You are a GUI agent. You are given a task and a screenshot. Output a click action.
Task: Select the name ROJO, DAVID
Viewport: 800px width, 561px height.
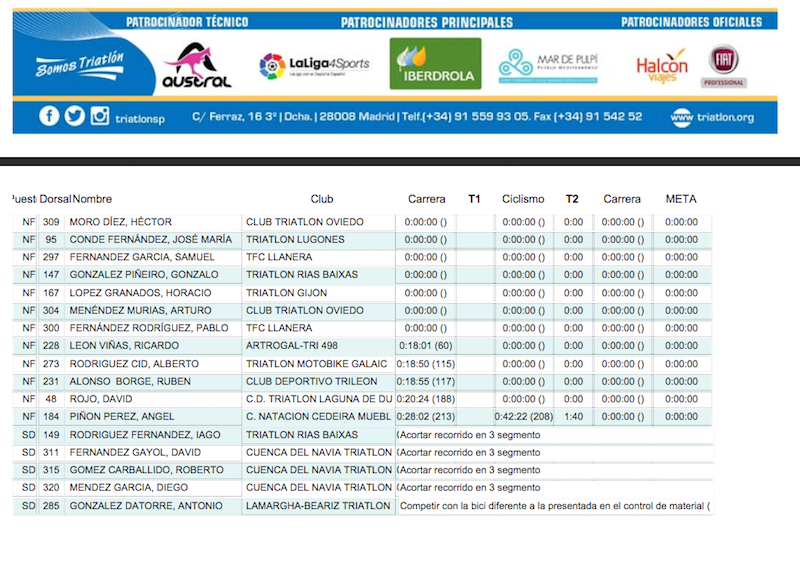101,399
